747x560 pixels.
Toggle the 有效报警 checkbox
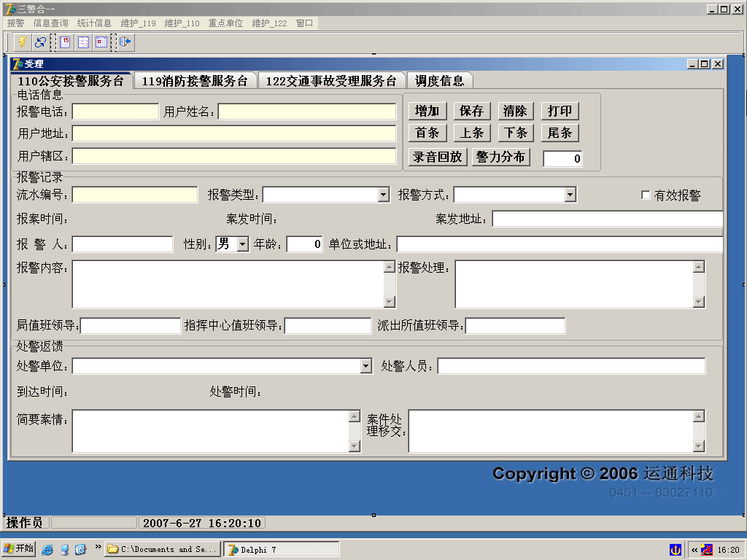[x=646, y=195]
